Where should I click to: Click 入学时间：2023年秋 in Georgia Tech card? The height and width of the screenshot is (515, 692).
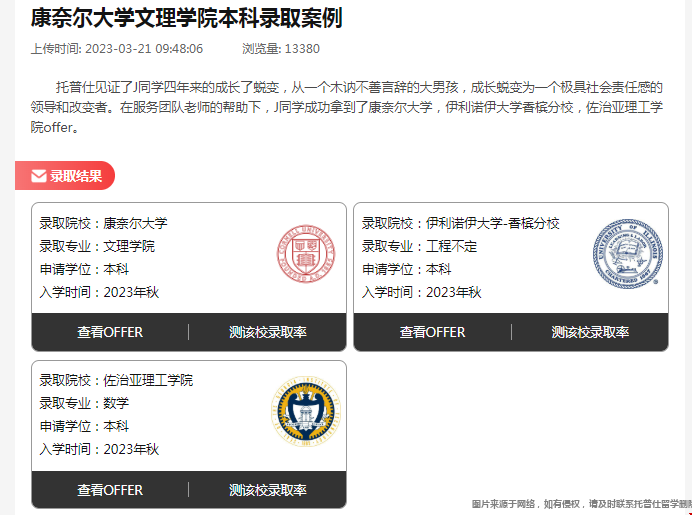point(99,449)
